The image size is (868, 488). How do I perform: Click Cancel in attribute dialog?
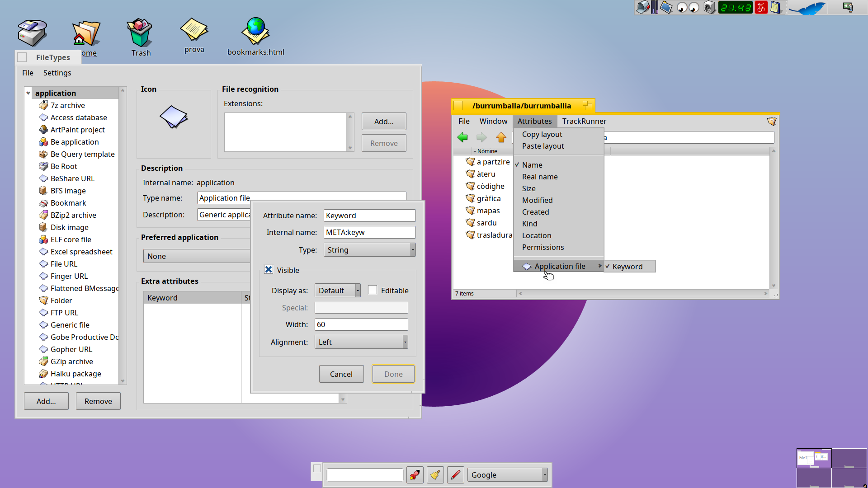tap(341, 374)
